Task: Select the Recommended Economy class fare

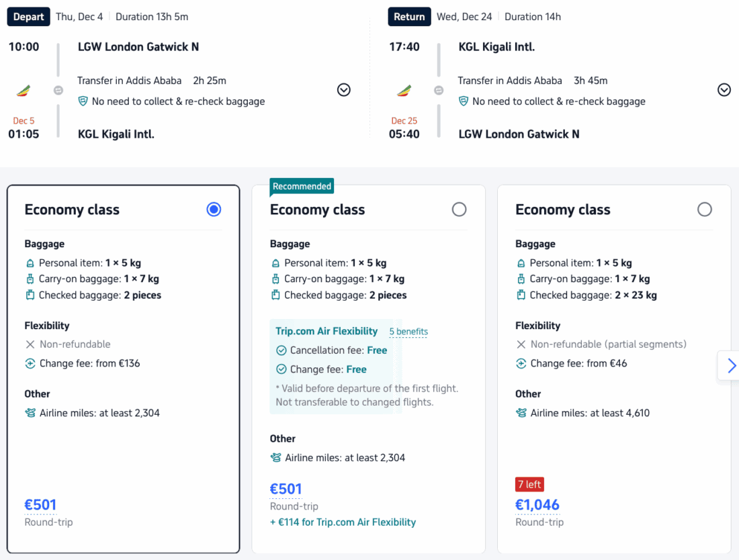Action: pos(459,209)
